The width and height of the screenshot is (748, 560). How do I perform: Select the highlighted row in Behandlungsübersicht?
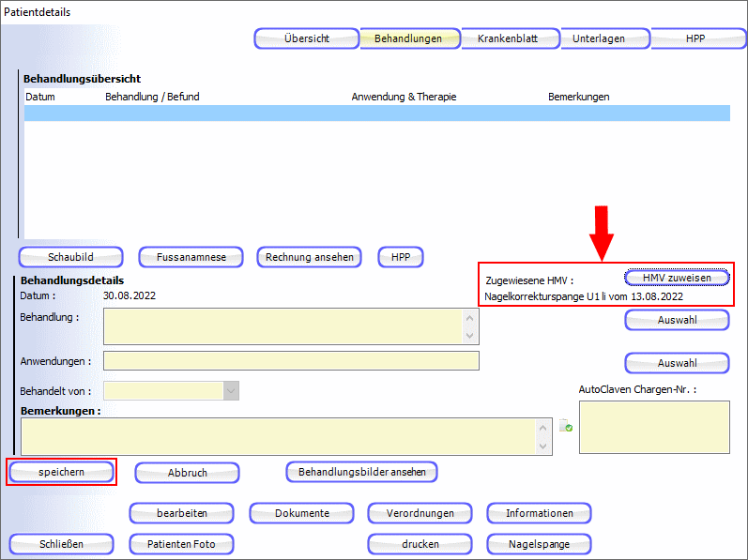coord(375,114)
